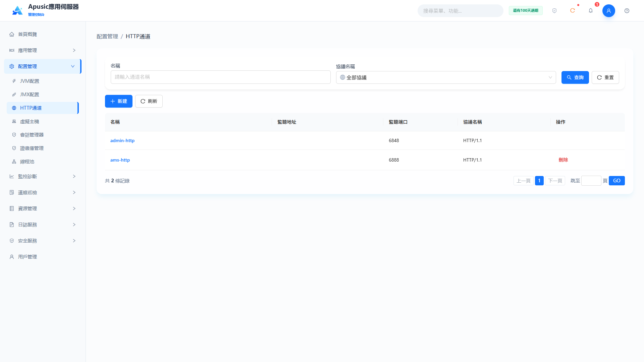644x362 pixels.
Task: Open the notifications bell
Action: [591, 11]
